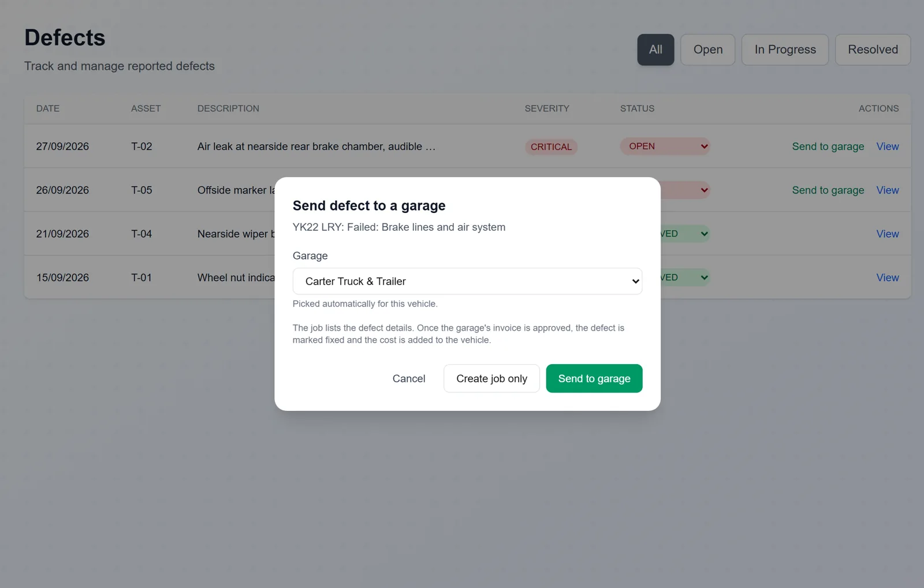Image resolution: width=924 pixels, height=588 pixels.
Task: View the T-01 defect
Action: coord(887,278)
